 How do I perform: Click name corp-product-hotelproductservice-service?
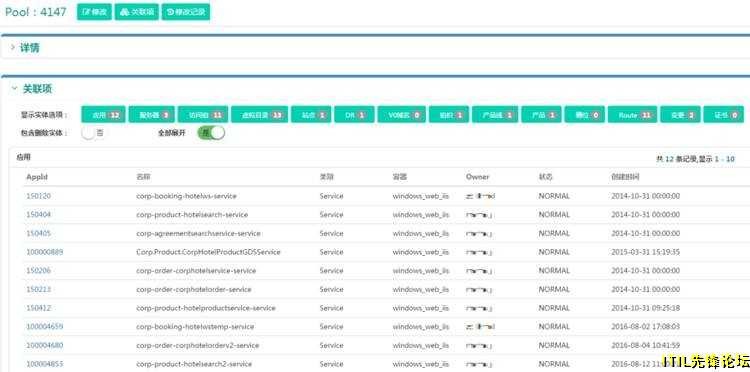click(x=206, y=308)
